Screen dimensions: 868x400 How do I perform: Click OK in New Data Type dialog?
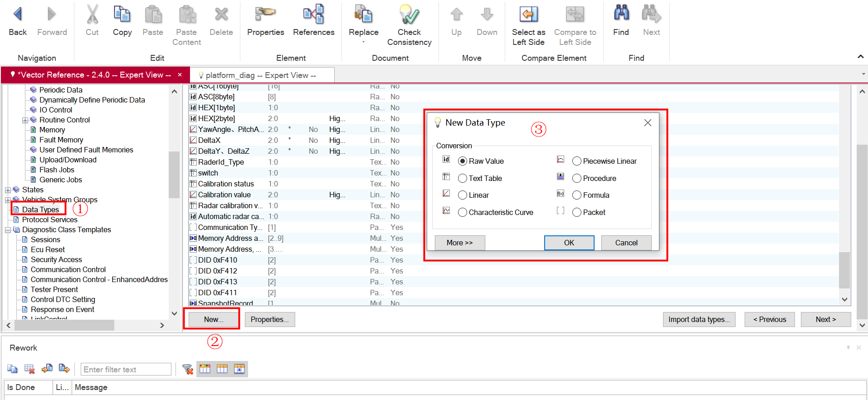569,243
